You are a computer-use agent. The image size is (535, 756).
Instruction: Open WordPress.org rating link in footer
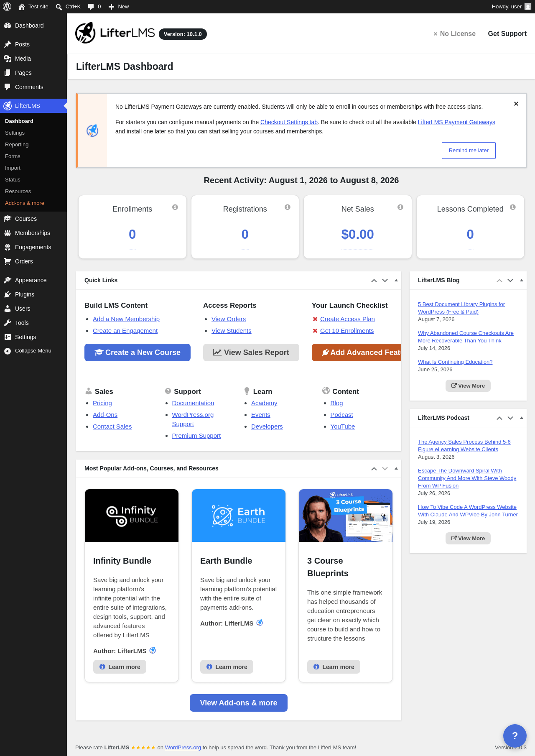(183, 748)
